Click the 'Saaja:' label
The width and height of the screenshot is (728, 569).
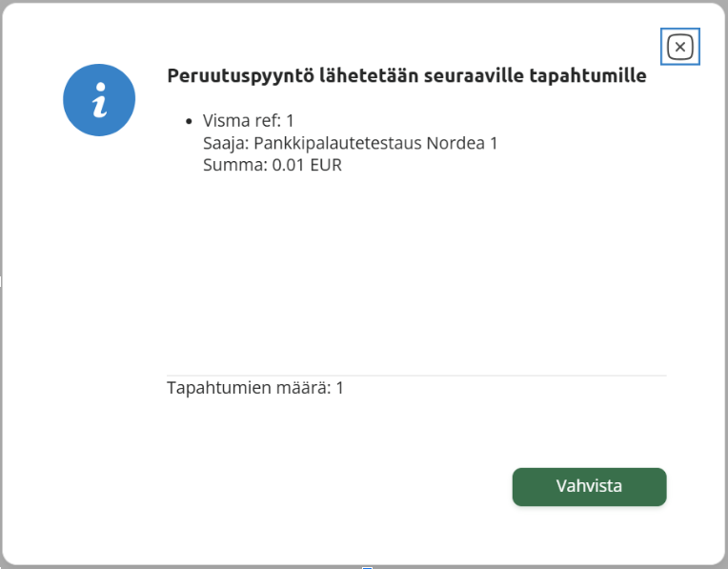pos(226,143)
